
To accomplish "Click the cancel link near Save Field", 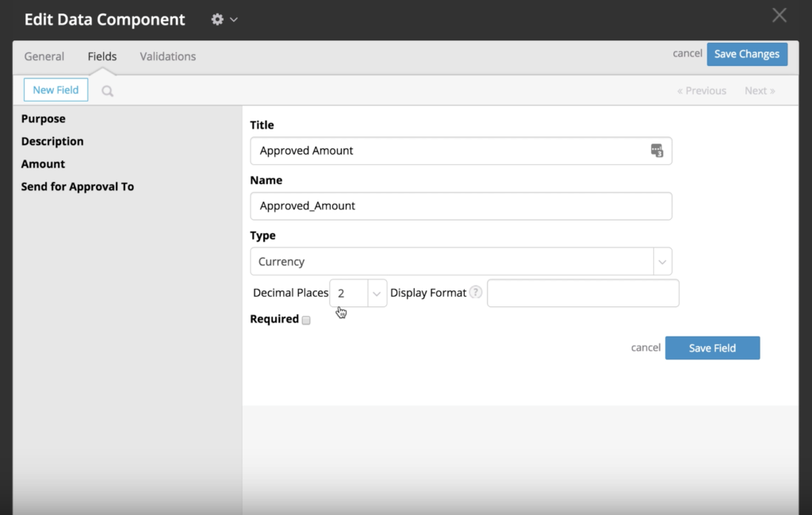I will (645, 347).
